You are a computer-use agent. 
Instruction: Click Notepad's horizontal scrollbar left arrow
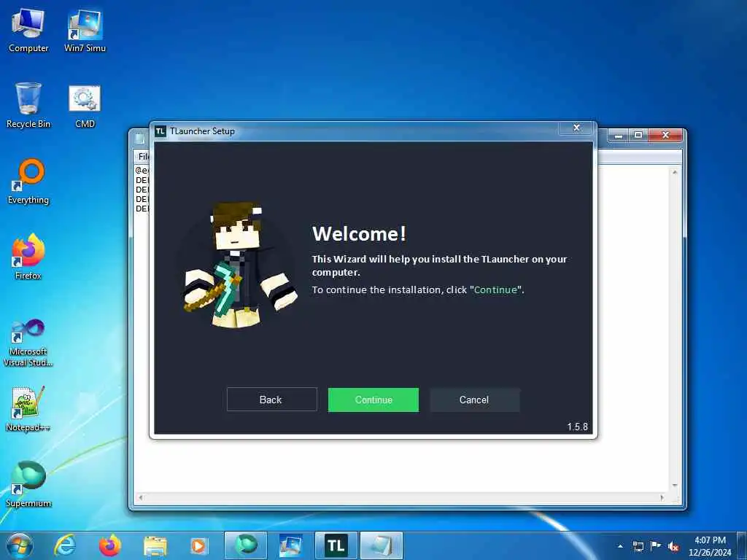pos(140,497)
